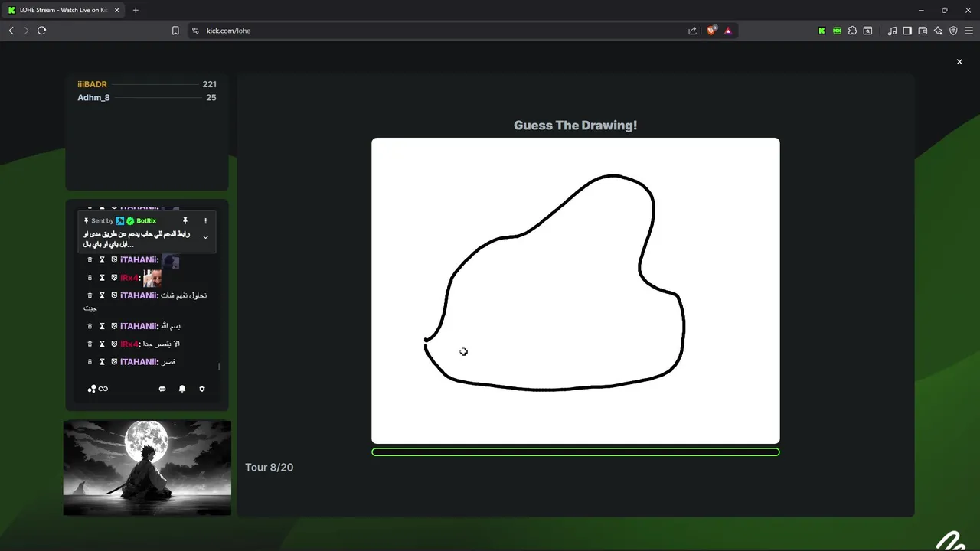Open the Brave Wallet icon
This screenshot has height=551, width=980.
pyautogui.click(x=923, y=31)
